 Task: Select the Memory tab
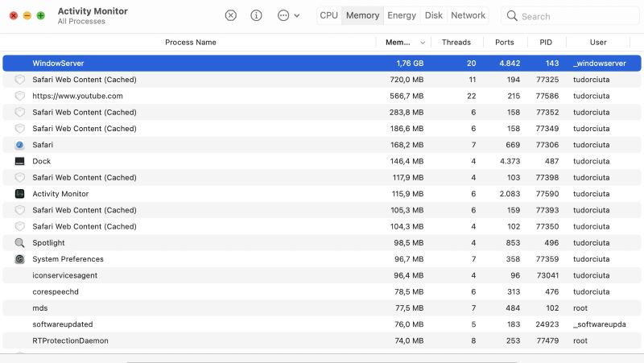click(363, 15)
